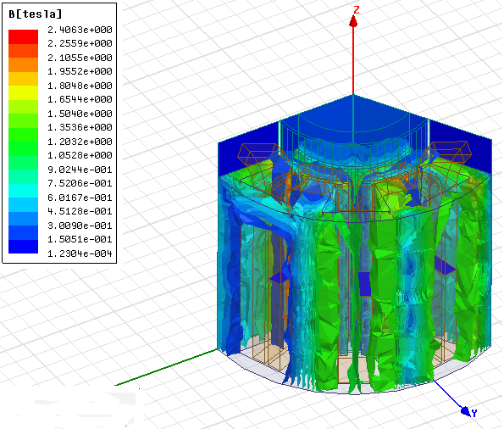Viewport: 504px width, 429px height.
Task: Click the 9.0244e-001 legend value
Action: tap(80, 170)
